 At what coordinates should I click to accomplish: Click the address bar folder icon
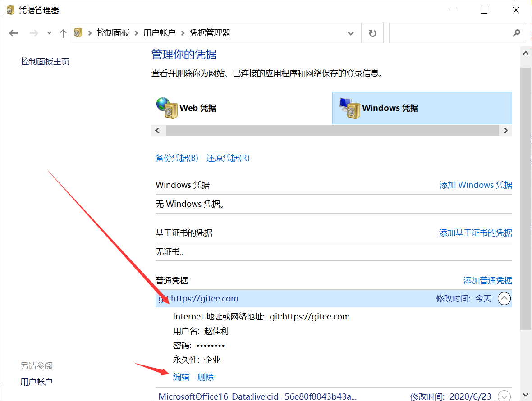pyautogui.click(x=78, y=33)
